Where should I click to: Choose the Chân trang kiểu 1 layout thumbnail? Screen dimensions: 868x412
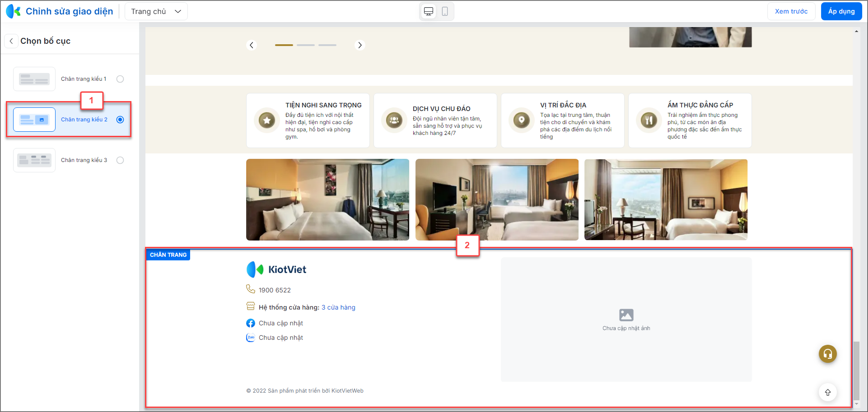34,79
